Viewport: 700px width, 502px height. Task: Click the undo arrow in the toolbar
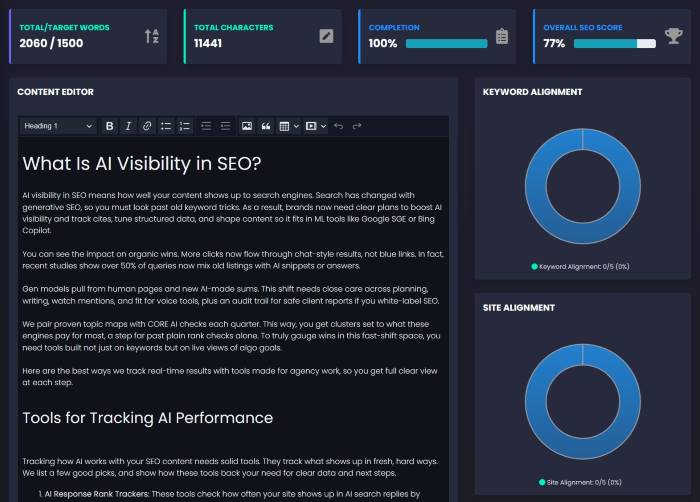(x=338, y=126)
